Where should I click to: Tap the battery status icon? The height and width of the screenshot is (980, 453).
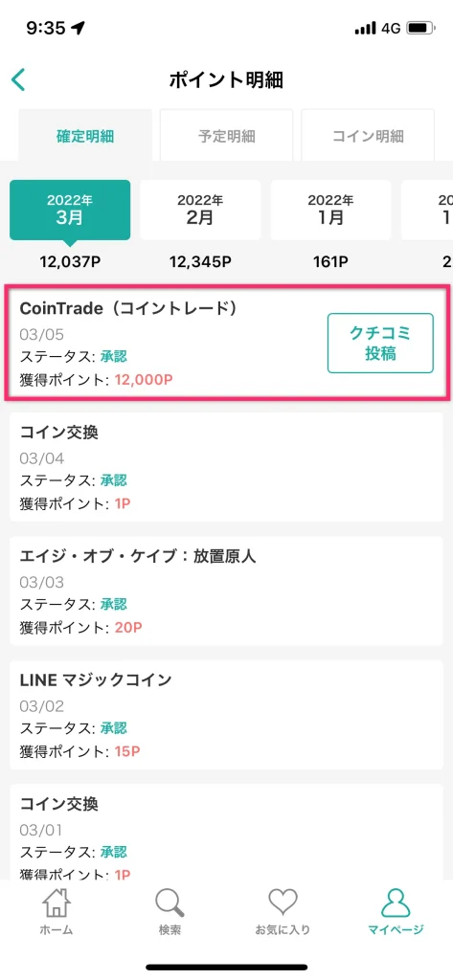click(x=420, y=28)
